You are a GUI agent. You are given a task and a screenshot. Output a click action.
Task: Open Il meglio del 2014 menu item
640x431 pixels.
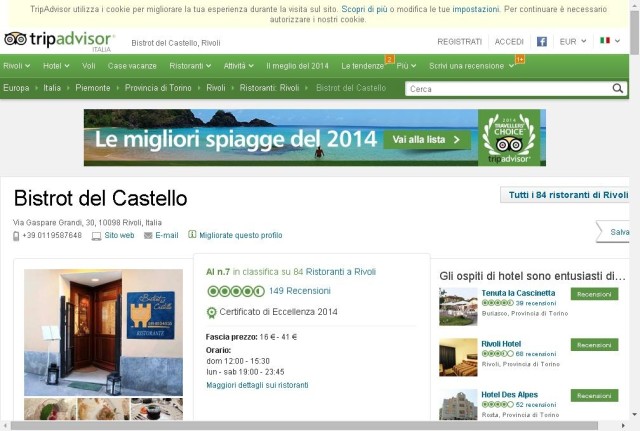tap(297, 66)
